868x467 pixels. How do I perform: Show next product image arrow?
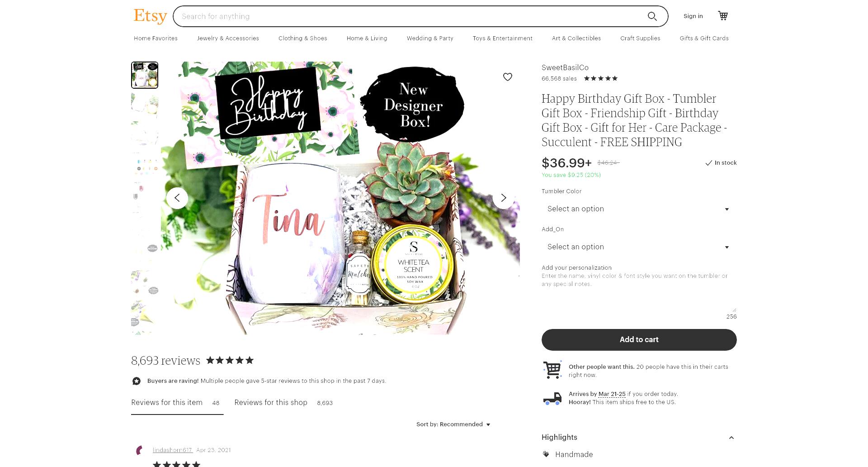tap(503, 198)
